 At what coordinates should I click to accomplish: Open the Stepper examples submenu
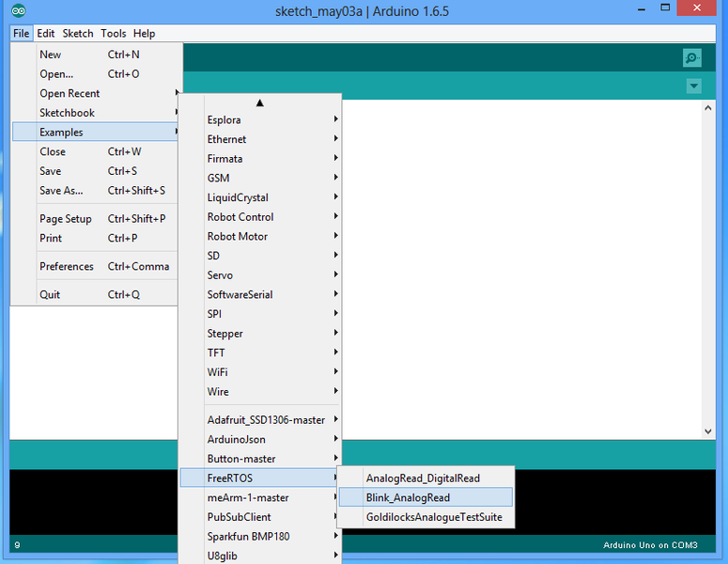[260, 334]
